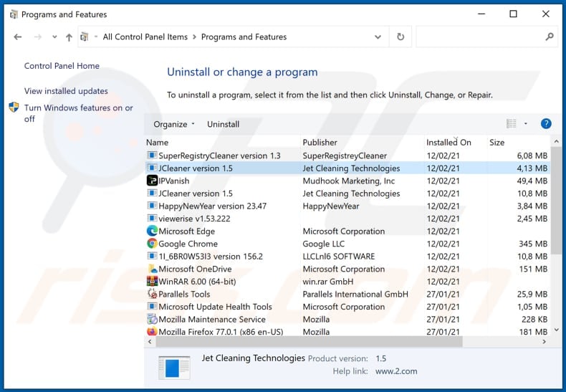The width and height of the screenshot is (566, 392).
Task: Sort by the Size column header
Action: point(519,142)
